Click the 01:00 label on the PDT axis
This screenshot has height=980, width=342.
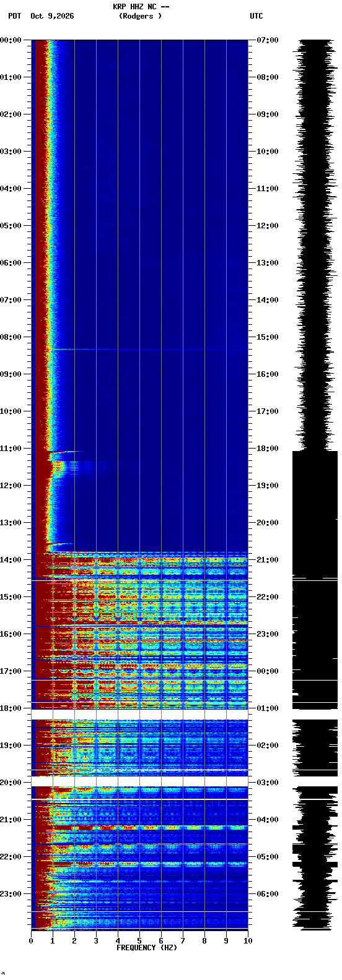click(x=11, y=77)
